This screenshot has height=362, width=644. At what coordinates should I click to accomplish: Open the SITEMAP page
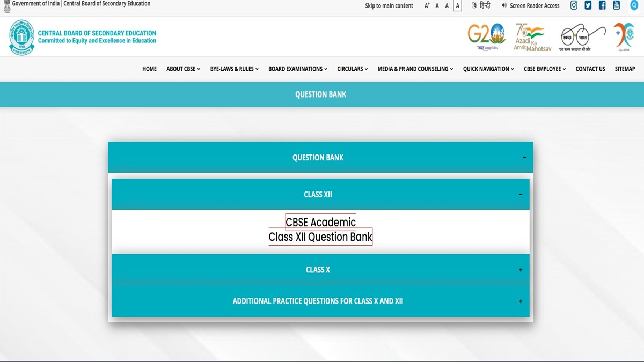tap(625, 69)
